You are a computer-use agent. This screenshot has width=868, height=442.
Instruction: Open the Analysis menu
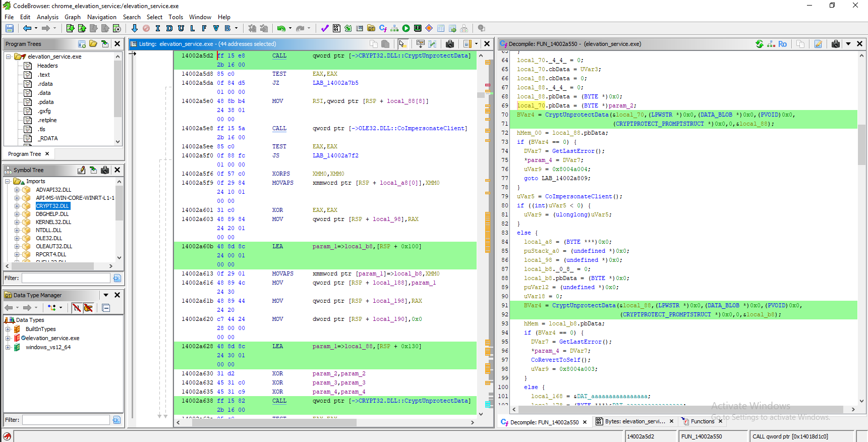coord(47,17)
